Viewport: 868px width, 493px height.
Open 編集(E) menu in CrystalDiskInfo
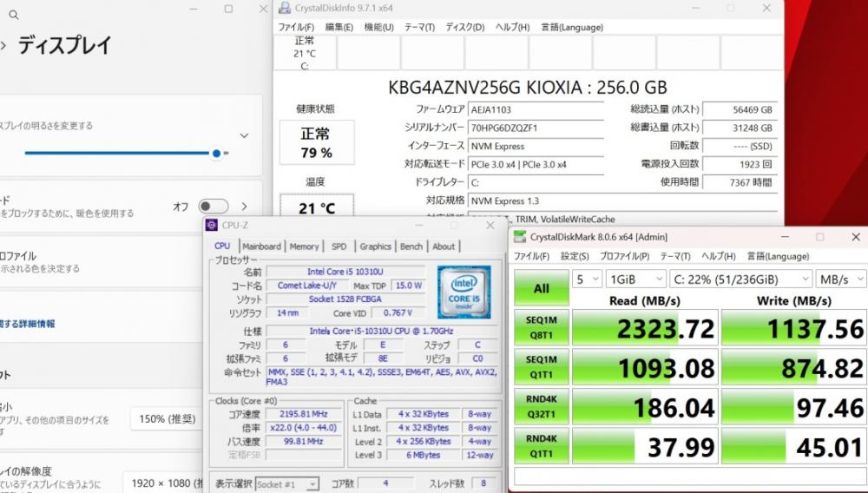339,27
